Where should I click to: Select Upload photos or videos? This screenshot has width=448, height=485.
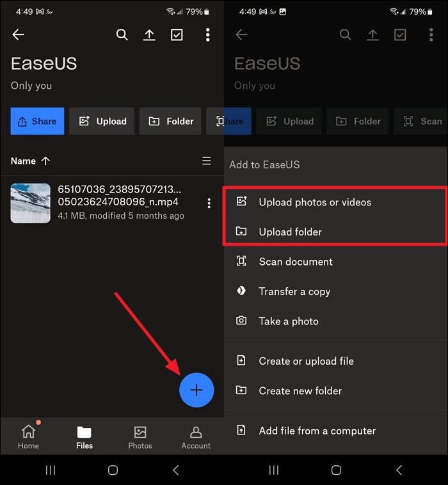pyautogui.click(x=314, y=202)
